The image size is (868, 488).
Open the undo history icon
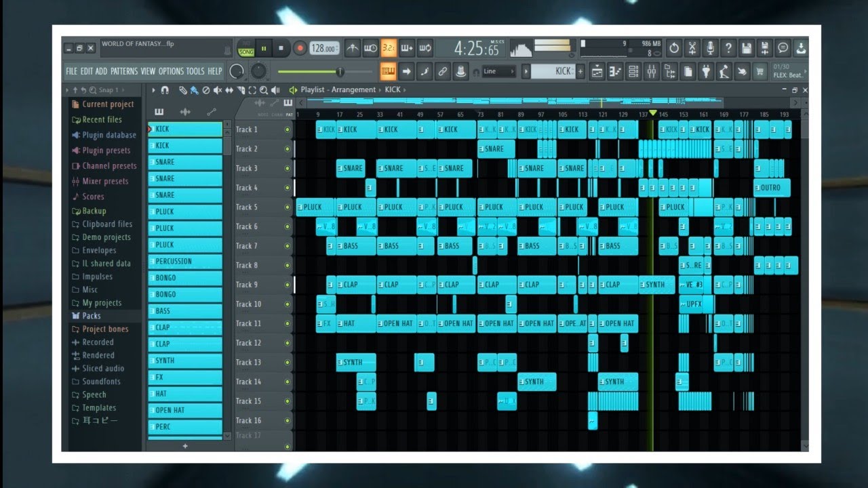click(674, 48)
